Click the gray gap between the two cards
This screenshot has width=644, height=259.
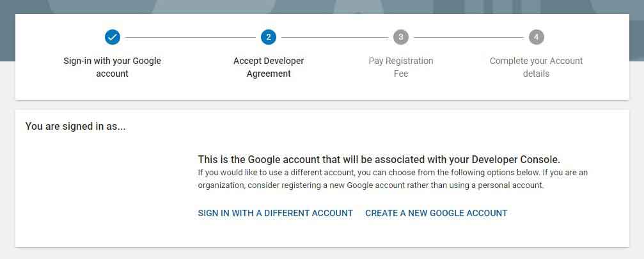click(322, 105)
